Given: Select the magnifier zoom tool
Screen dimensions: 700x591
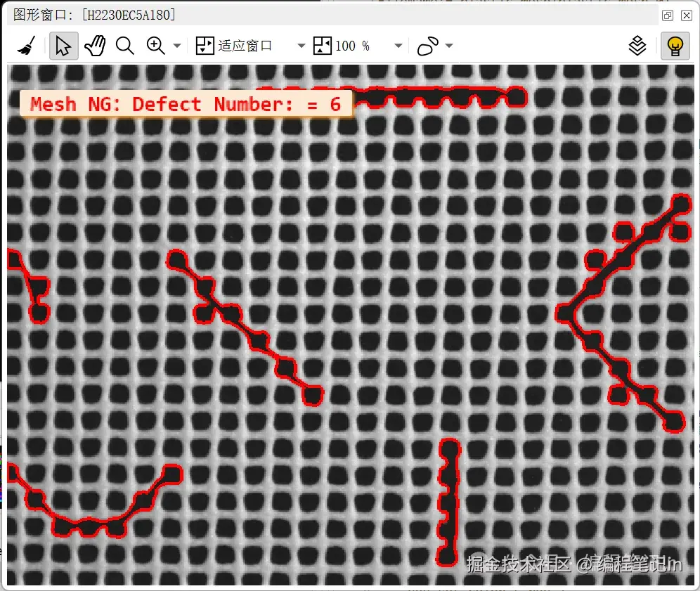Looking at the screenshot, I should click(124, 46).
